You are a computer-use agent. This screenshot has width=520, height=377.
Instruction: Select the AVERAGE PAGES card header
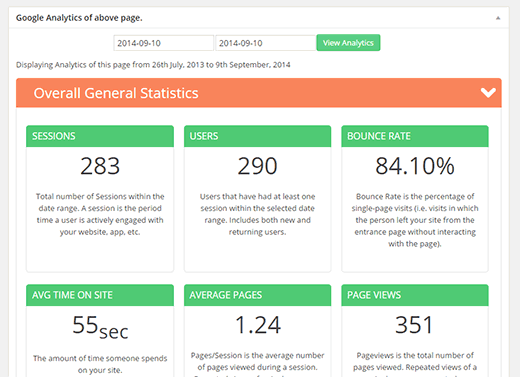click(257, 295)
